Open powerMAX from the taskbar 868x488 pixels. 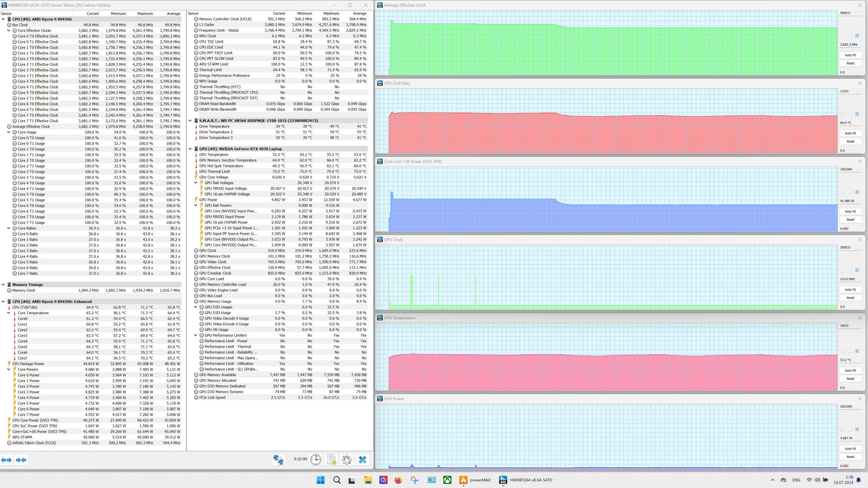tap(475, 480)
